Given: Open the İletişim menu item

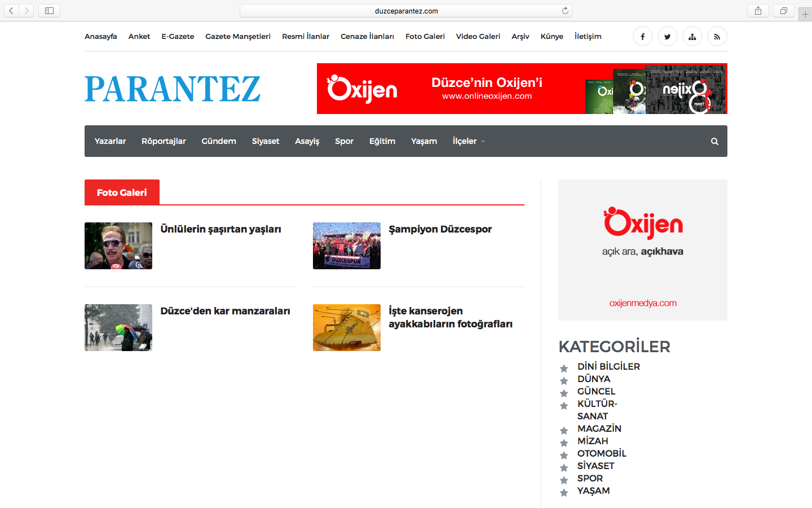Looking at the screenshot, I should click(588, 37).
